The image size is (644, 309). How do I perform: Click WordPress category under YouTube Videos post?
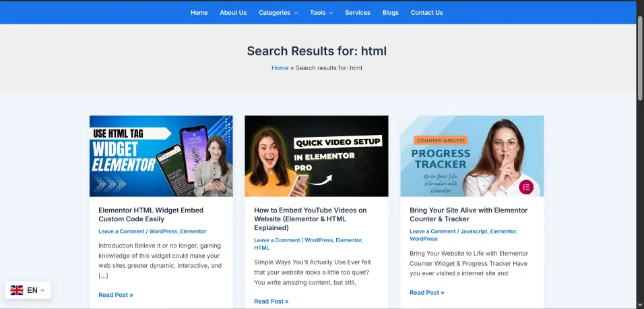(x=319, y=240)
